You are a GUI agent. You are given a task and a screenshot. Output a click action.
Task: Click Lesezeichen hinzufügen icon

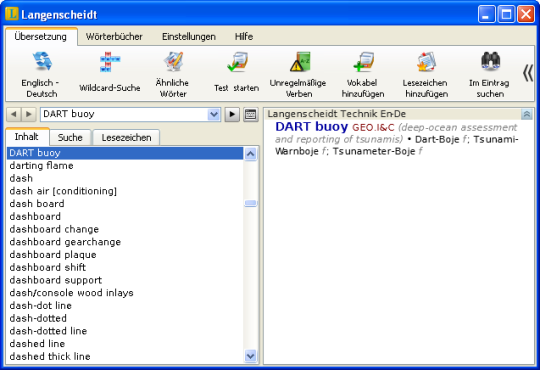pos(426,62)
